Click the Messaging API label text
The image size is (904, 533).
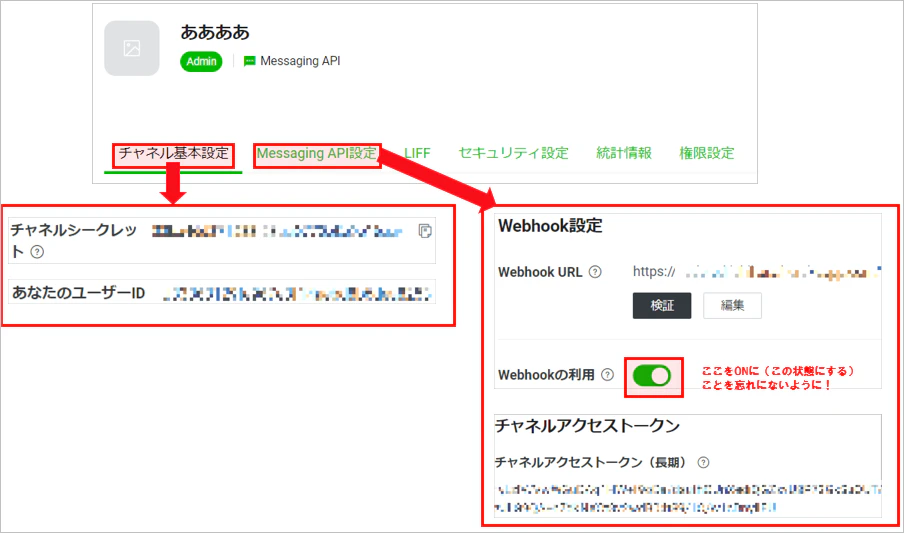click(300, 61)
